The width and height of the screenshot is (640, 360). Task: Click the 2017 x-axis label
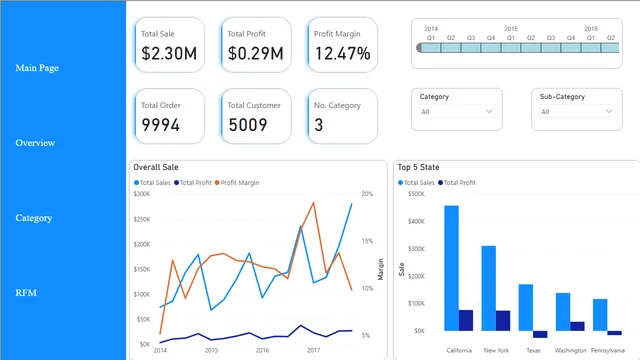[x=313, y=350]
